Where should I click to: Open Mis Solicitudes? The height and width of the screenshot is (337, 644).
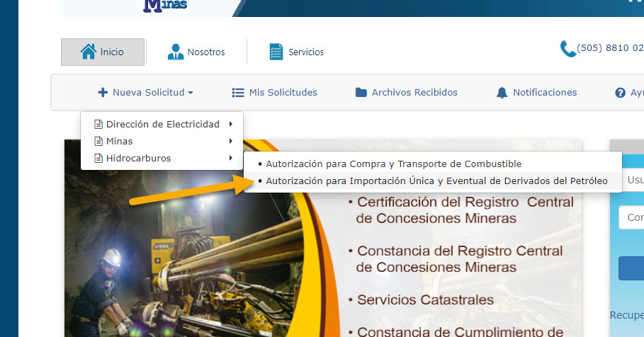point(275,92)
